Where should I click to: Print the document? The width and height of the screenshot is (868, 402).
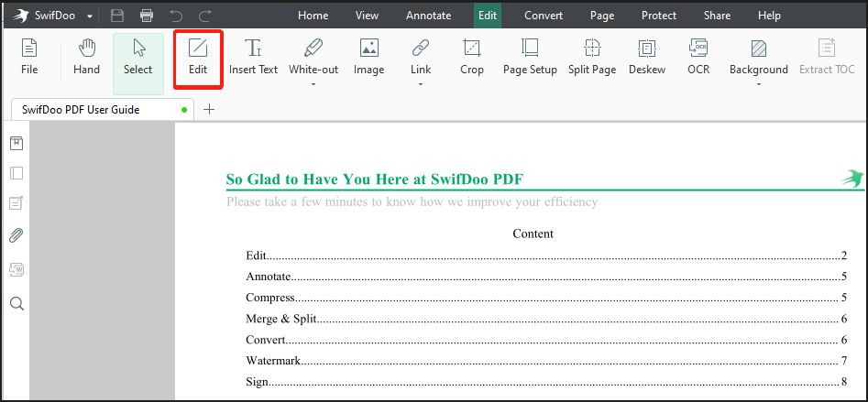(147, 16)
